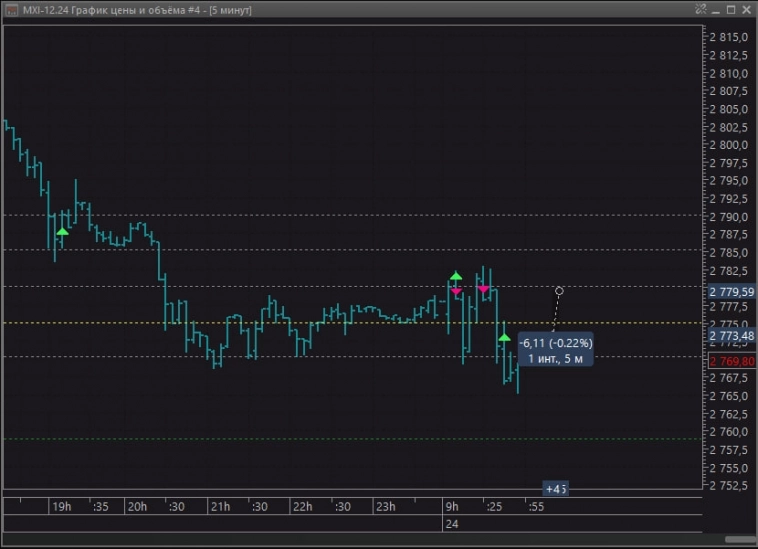Screen dimensions: 758x549
Task: Select the latest green buy arrow at 2773
Action: pos(505,338)
